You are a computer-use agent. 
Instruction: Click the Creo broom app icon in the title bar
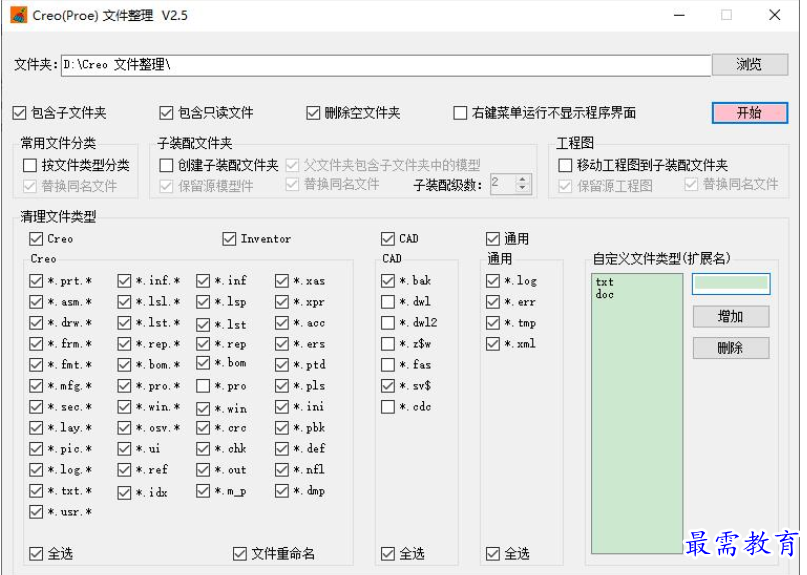click(19, 15)
